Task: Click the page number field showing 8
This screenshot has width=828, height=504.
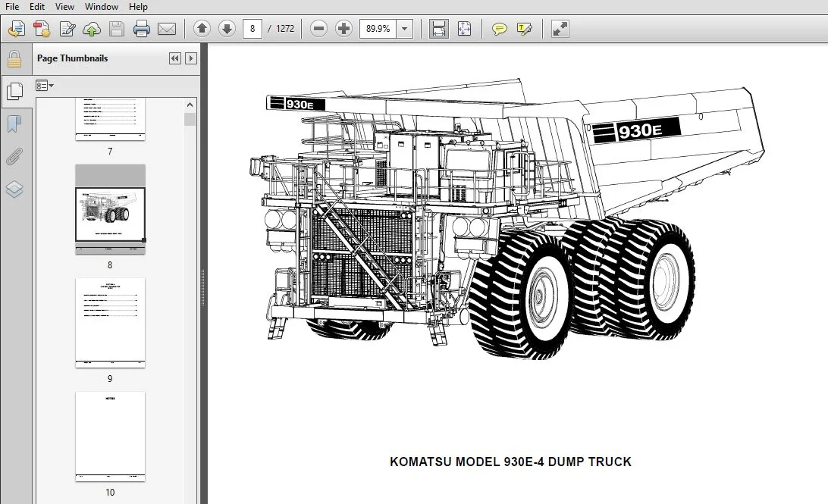Action: [252, 29]
